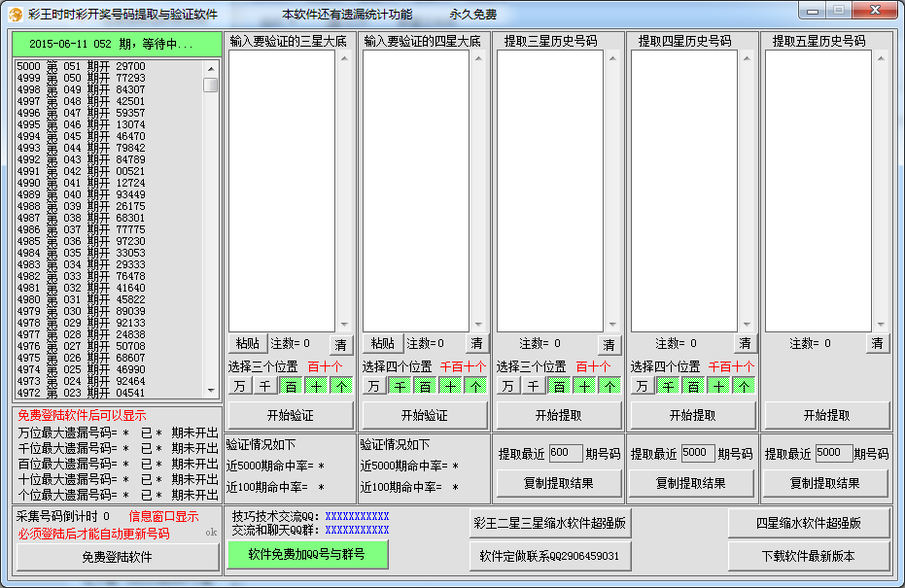Click the five-star 提取最近 5000 field

point(833,453)
